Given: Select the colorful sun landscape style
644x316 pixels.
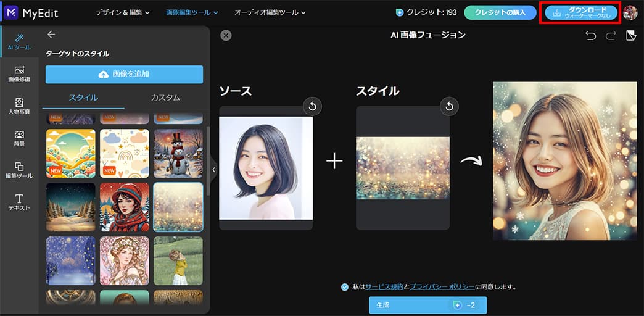Looking at the screenshot, I should point(71,153).
